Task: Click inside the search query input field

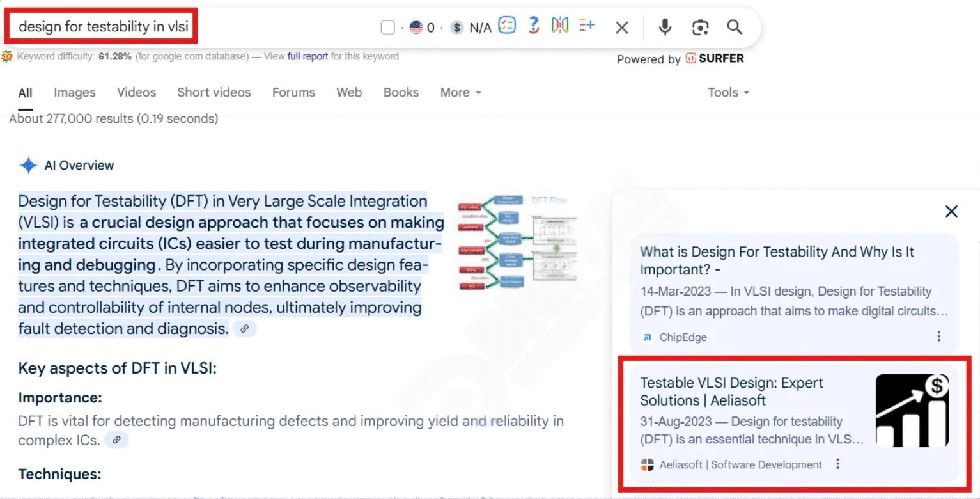Action: point(102,27)
